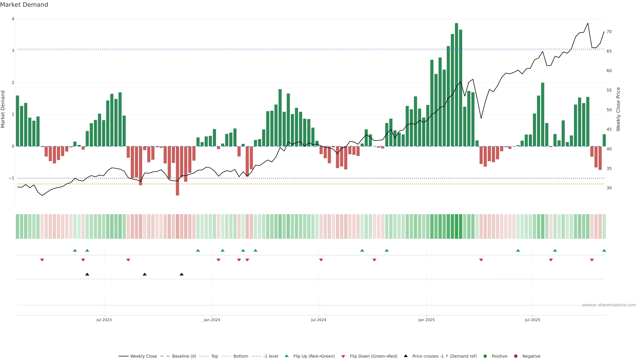644x362 pixels.
Task: Click the Market Demand chart title
Action: point(24,5)
